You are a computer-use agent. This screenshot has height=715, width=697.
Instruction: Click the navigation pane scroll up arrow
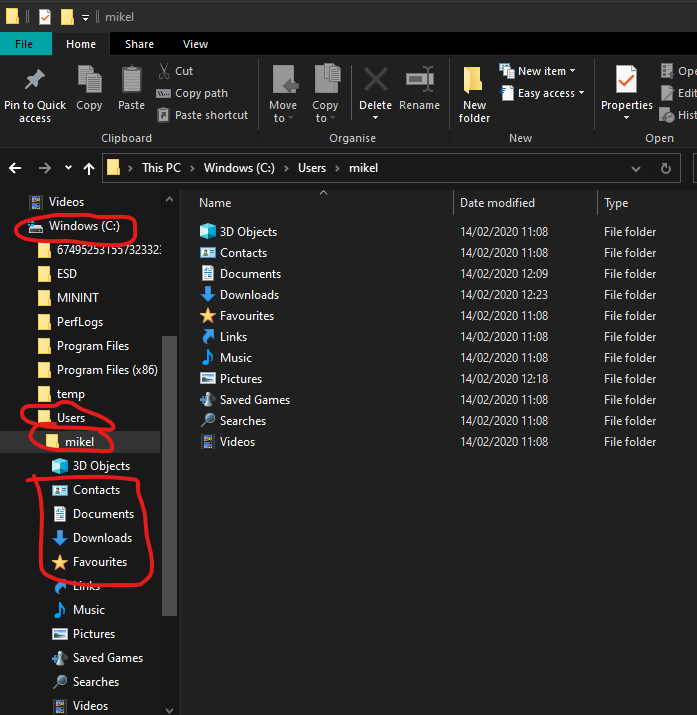point(169,199)
